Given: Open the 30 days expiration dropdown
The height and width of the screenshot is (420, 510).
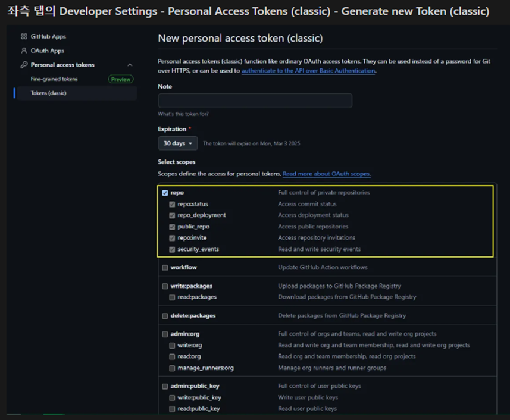Looking at the screenshot, I should 177,143.
